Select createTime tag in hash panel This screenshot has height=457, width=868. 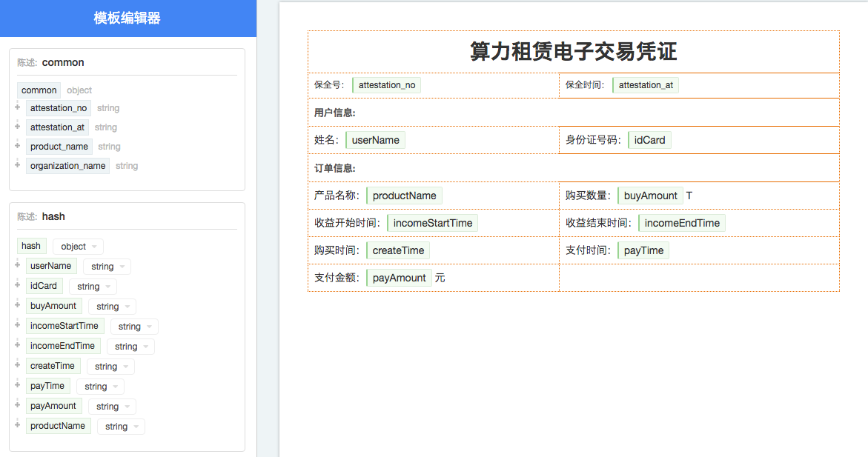53,366
